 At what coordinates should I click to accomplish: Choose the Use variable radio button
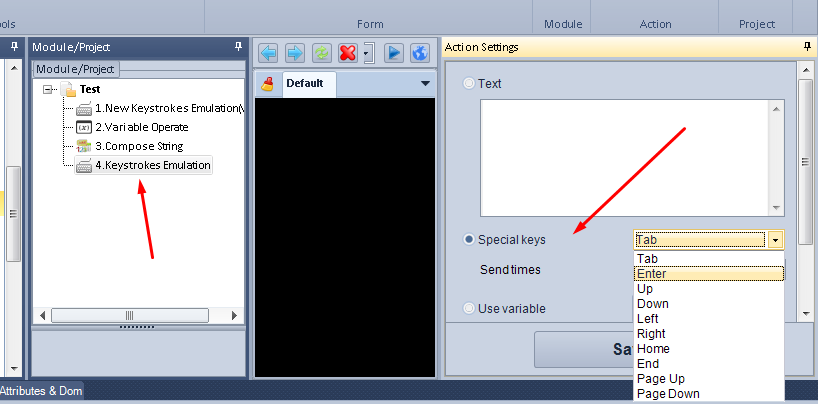(469, 309)
